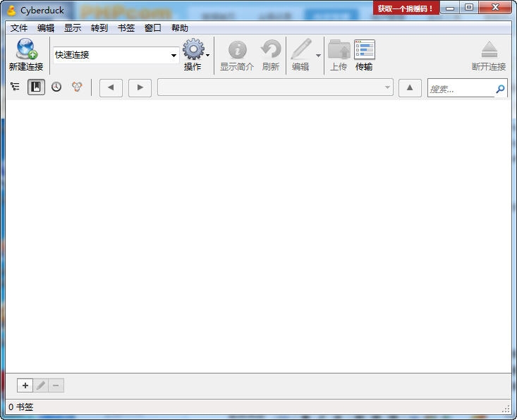Viewport: 517px width, 420px height.
Task: Toggle the bookmarks view button
Action: (36, 87)
